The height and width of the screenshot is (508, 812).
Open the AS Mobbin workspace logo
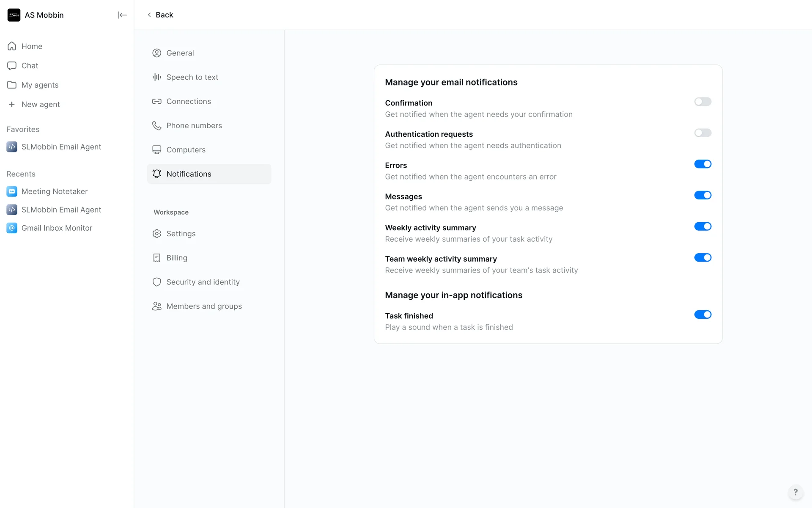(x=14, y=15)
